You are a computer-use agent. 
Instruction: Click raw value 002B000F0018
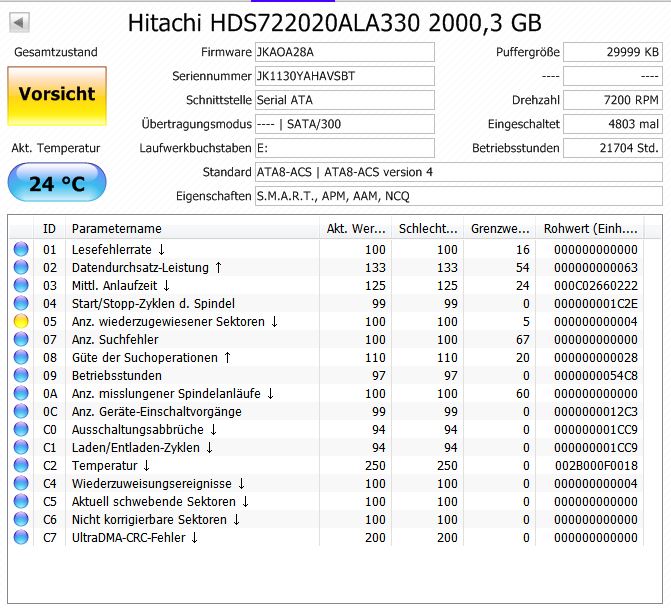[x=597, y=466]
